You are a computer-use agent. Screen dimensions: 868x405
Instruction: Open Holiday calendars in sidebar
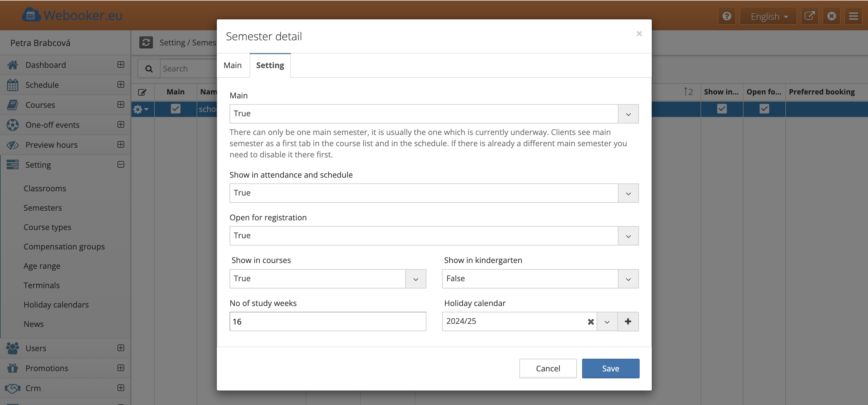(56, 305)
